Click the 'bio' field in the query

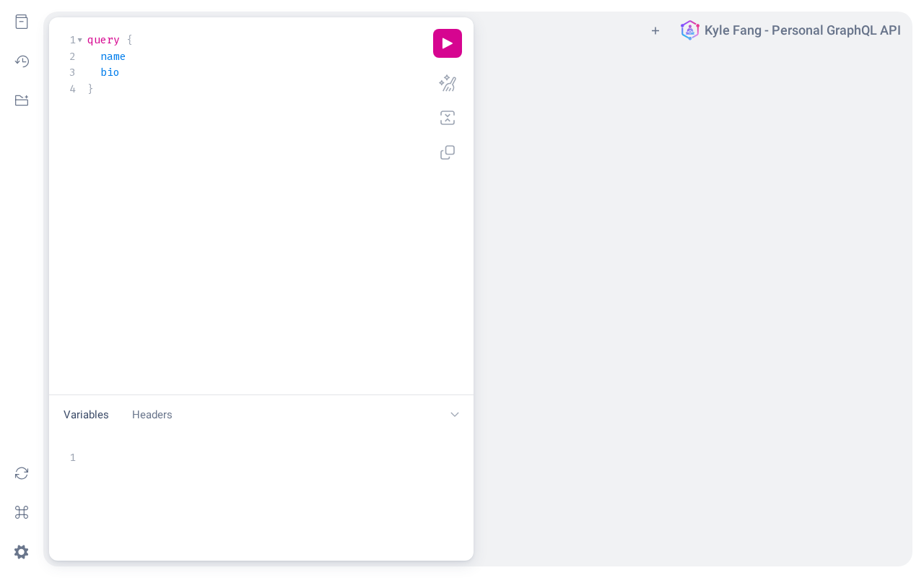(110, 72)
